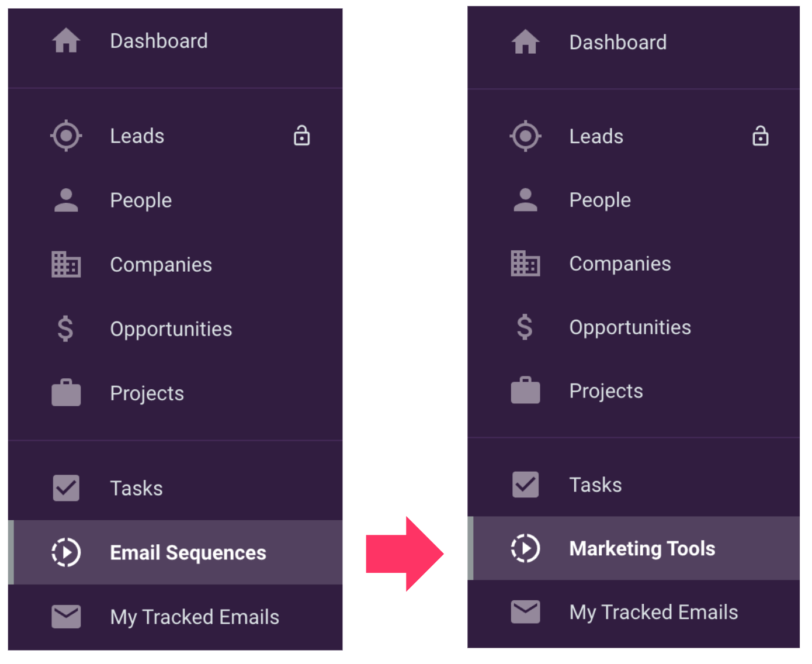
Task: Click the Email Sequences play-circle icon
Action: coord(66,552)
